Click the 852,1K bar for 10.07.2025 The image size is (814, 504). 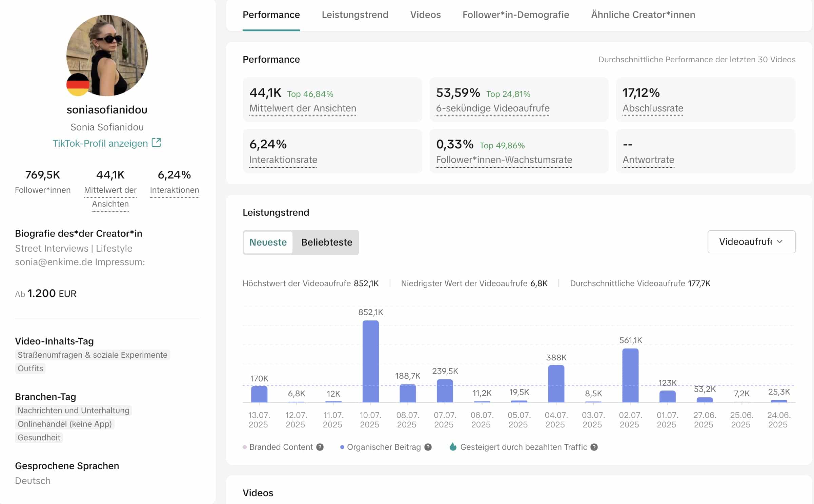coord(370,361)
